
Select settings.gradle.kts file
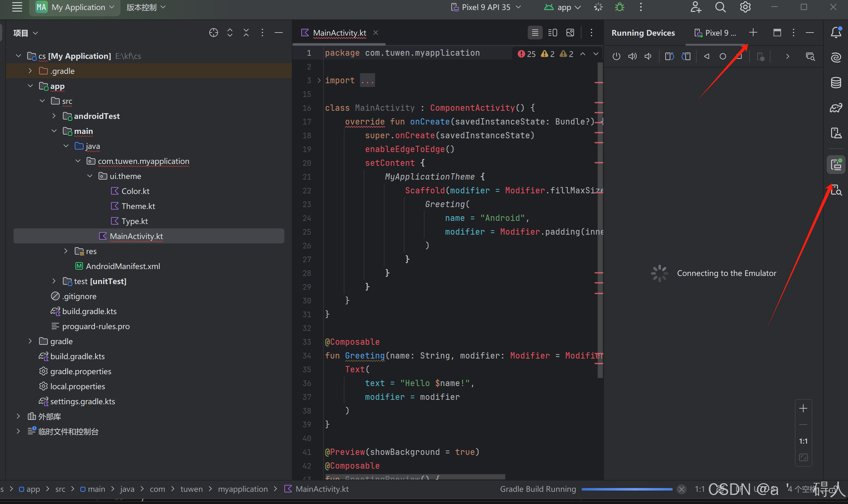click(83, 401)
